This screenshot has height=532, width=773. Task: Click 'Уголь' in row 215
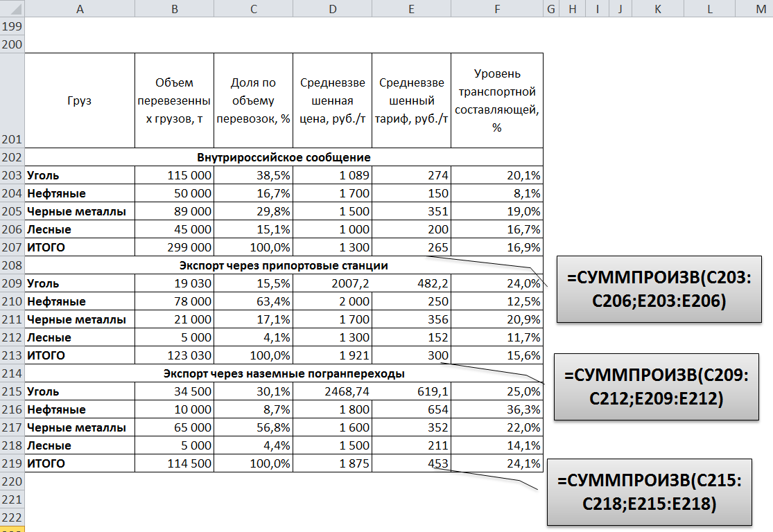[x=80, y=391]
